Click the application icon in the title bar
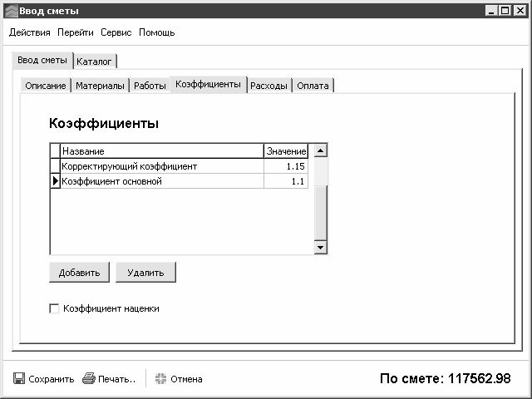 pyautogui.click(x=12, y=11)
